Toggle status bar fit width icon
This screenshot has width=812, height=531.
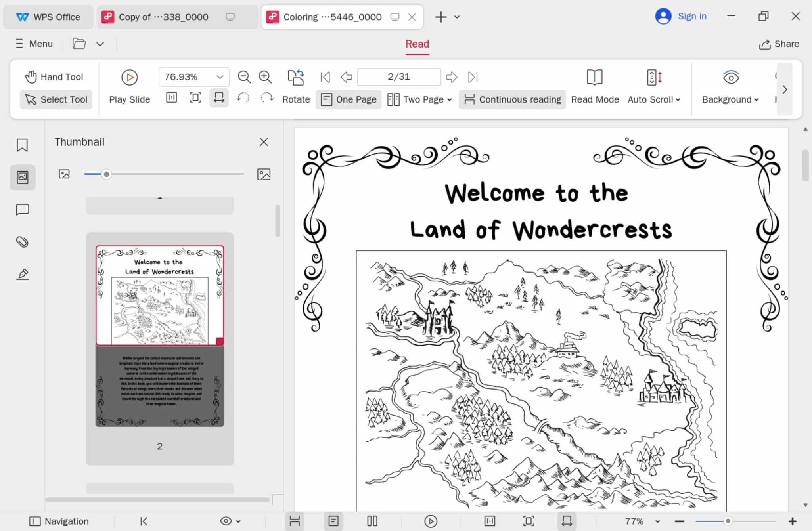click(567, 521)
